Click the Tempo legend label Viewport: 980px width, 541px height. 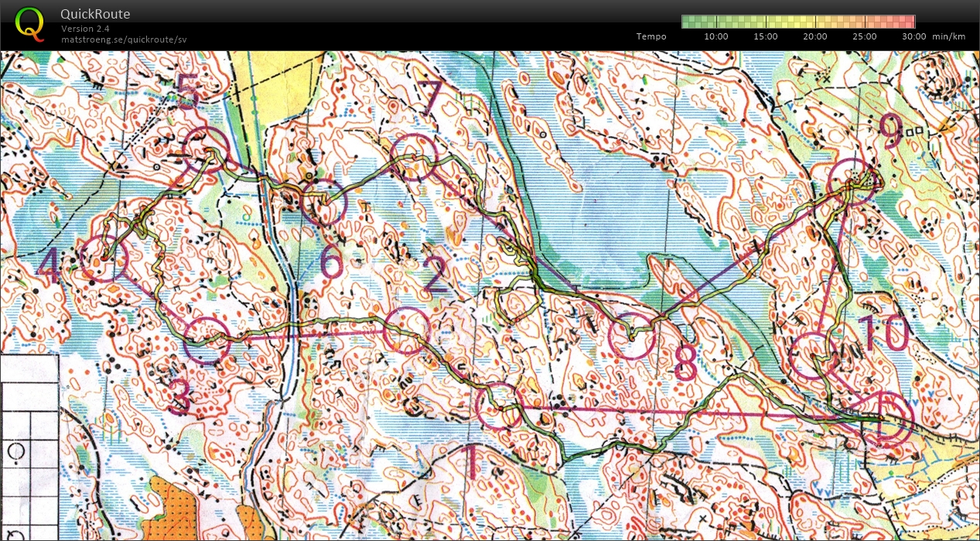coord(651,36)
